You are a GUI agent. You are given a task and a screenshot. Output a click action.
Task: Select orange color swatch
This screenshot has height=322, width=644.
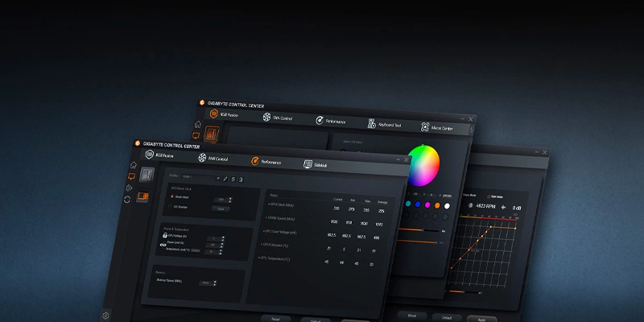click(437, 205)
